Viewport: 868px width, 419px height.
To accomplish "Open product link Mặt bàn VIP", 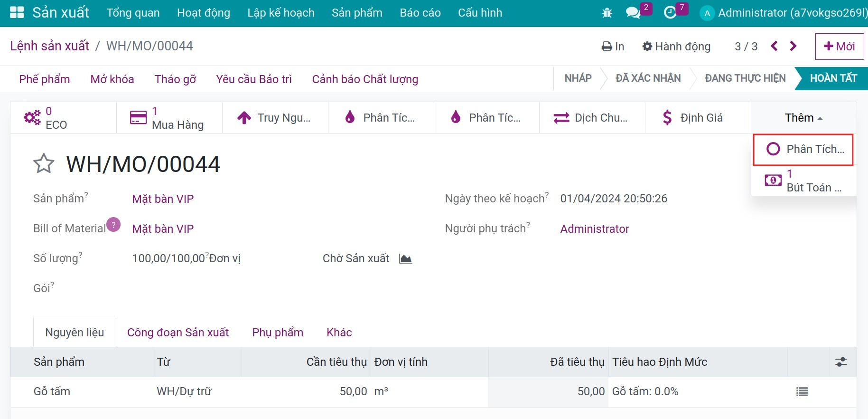I will point(163,199).
